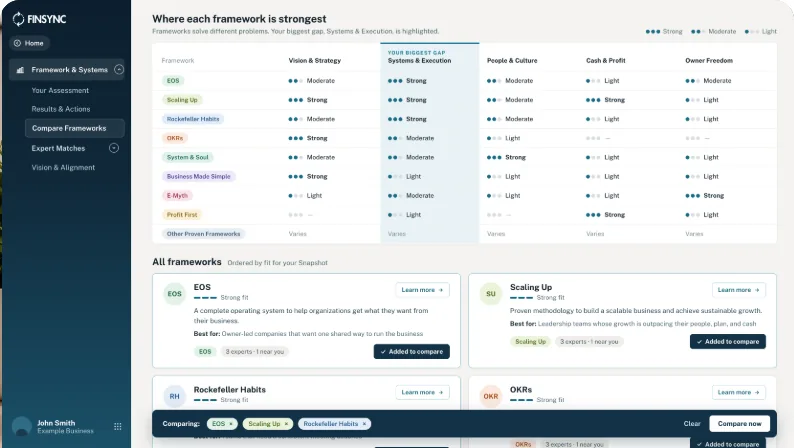Click the Rockefeller Habits table tag
This screenshot has height=448, width=794.
pyautogui.click(x=193, y=119)
